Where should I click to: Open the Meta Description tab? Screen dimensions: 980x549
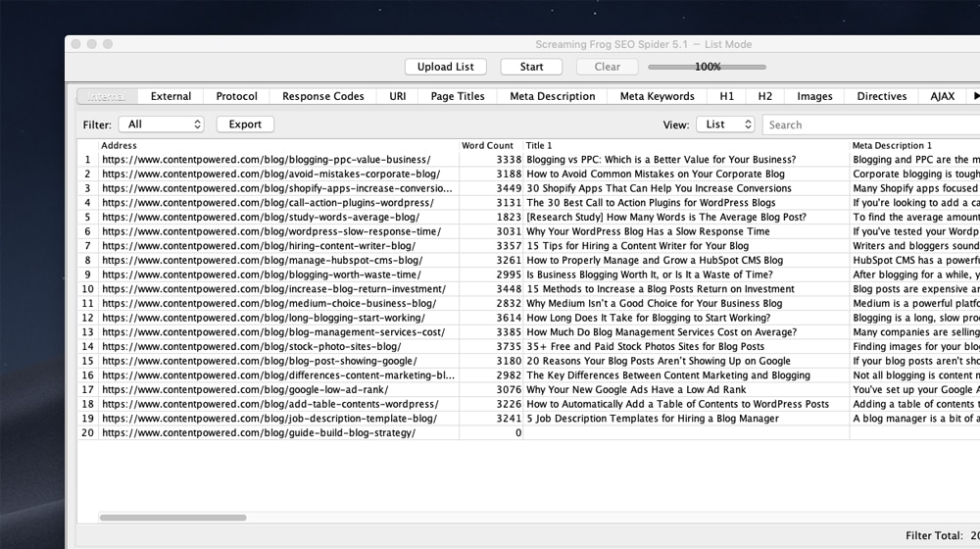point(553,96)
